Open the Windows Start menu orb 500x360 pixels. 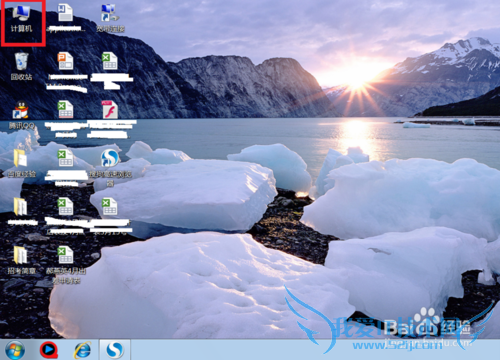pyautogui.click(x=15, y=350)
